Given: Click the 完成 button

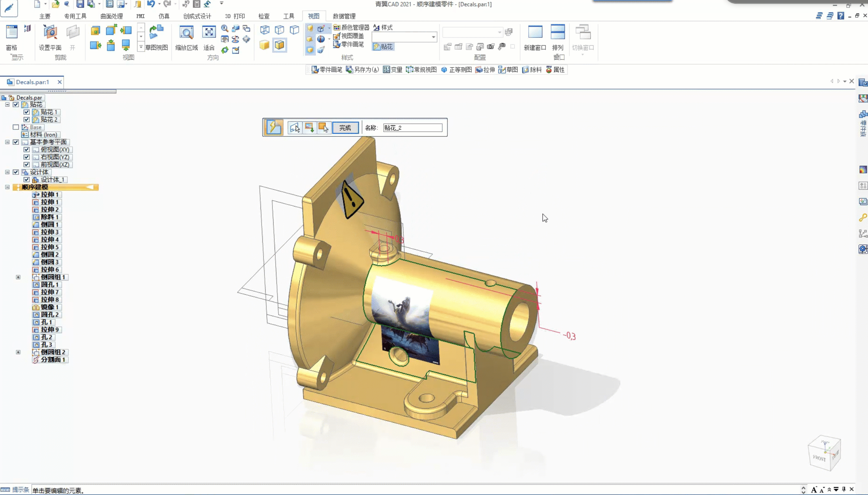Looking at the screenshot, I should 345,128.
